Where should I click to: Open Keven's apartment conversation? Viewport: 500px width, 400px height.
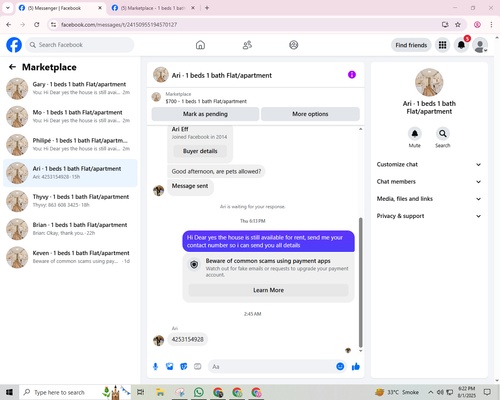pos(70,257)
